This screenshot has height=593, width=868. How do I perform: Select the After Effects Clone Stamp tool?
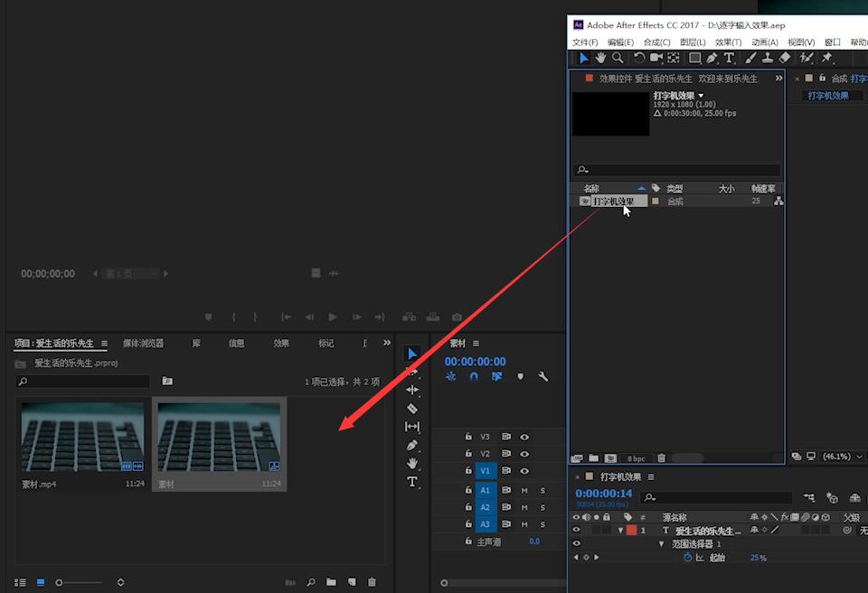tap(768, 58)
